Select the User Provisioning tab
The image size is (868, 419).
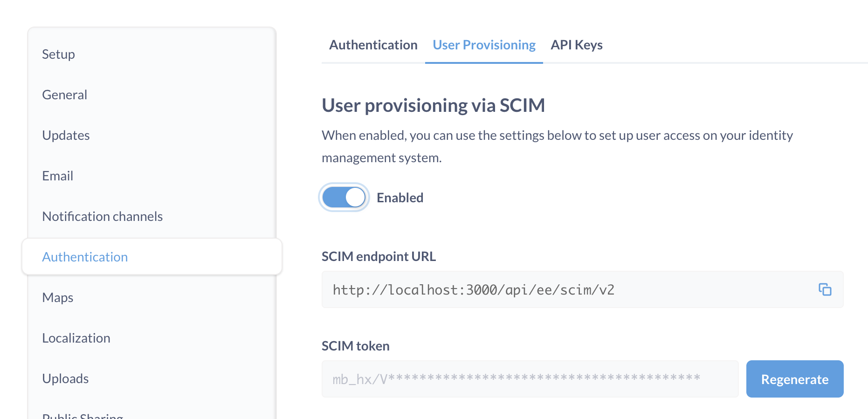[x=484, y=45]
